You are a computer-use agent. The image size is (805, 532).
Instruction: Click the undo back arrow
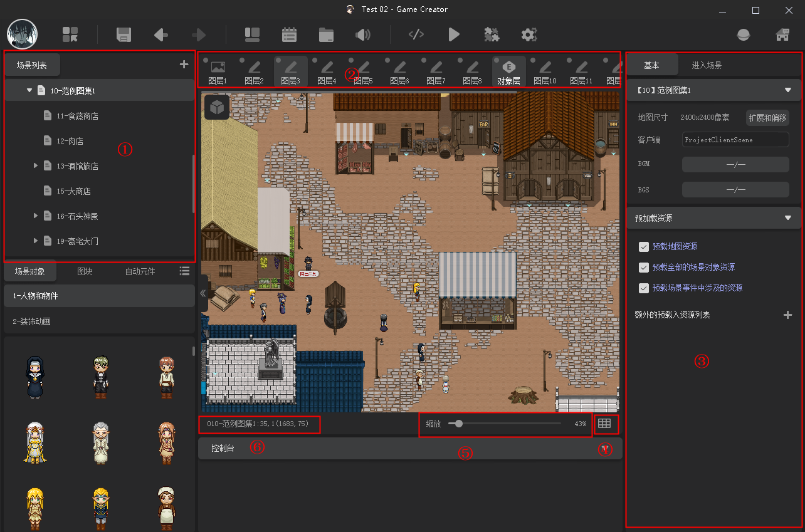(161, 34)
